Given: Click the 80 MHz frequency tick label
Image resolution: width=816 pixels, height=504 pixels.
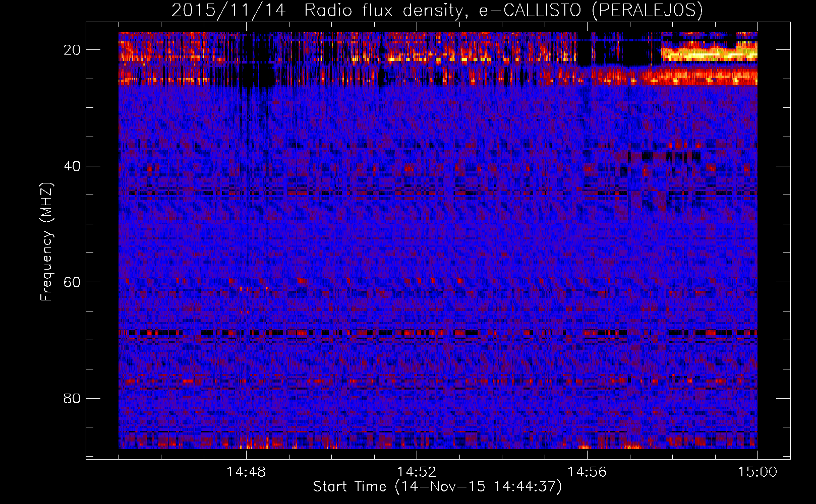Looking at the screenshot, I should click(x=72, y=398).
